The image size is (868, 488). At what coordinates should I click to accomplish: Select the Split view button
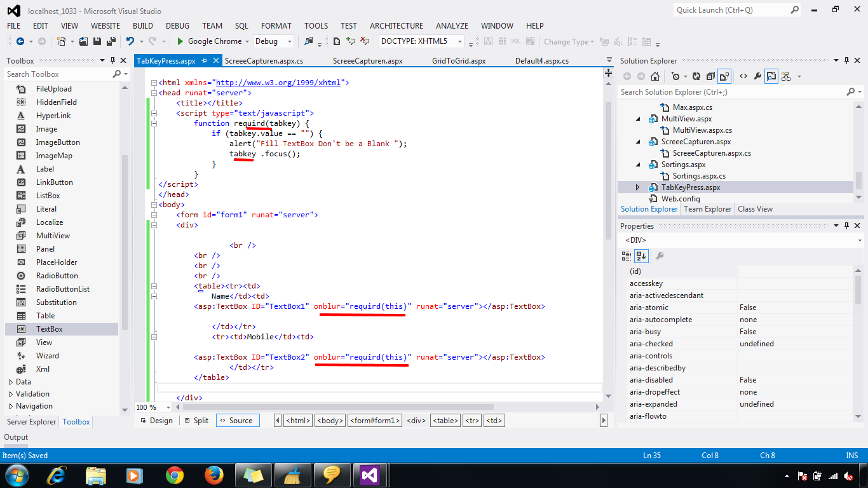pyautogui.click(x=196, y=420)
